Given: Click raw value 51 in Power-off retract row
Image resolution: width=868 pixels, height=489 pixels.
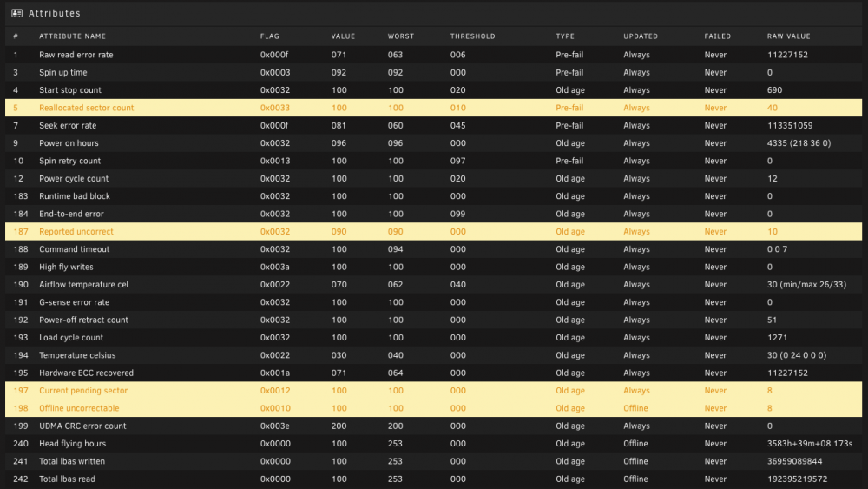Looking at the screenshot, I should point(772,320).
